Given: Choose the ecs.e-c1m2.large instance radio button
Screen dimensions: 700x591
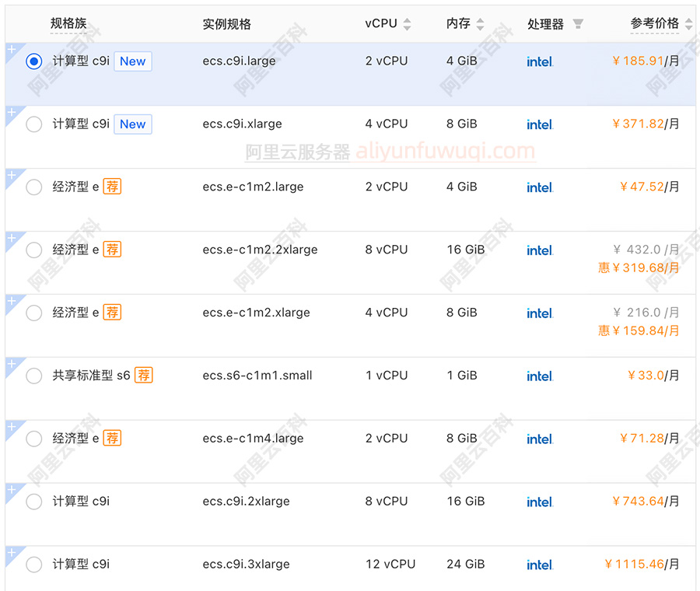Looking at the screenshot, I should [x=34, y=187].
